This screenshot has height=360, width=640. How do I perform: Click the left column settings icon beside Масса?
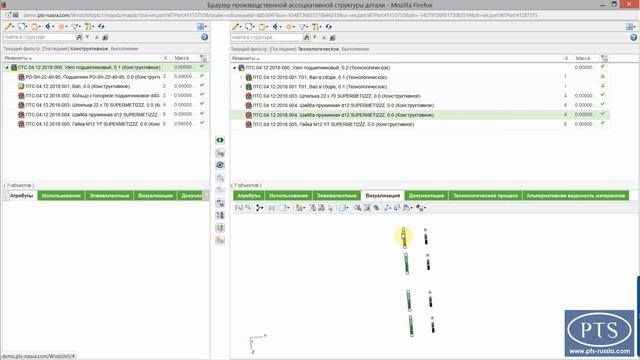click(x=204, y=58)
